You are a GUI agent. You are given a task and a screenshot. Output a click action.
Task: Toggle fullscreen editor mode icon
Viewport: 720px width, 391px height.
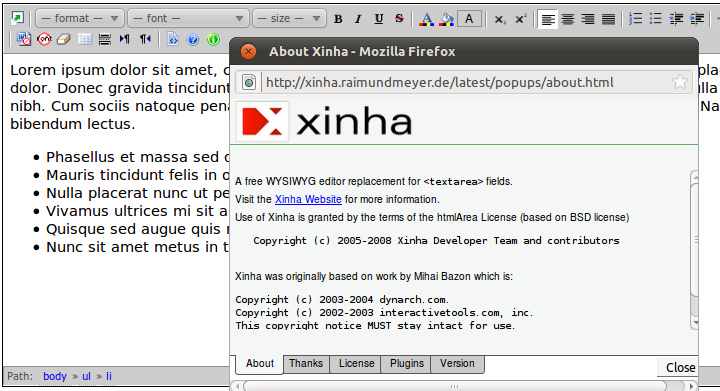click(17, 18)
